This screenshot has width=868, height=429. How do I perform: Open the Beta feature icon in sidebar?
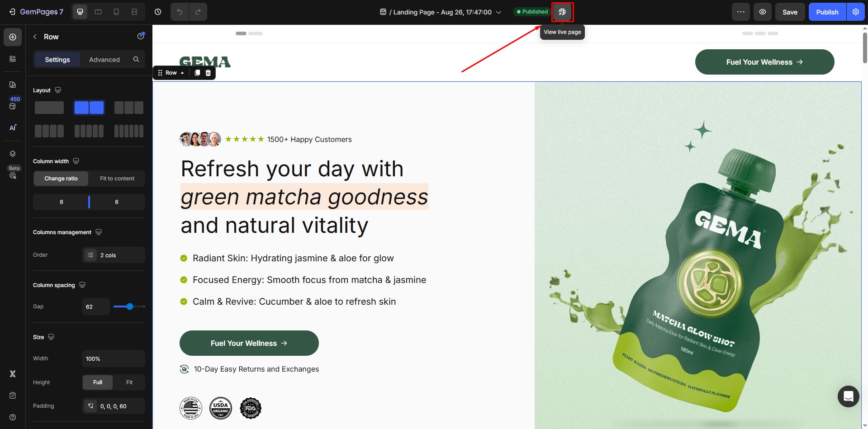point(13,175)
